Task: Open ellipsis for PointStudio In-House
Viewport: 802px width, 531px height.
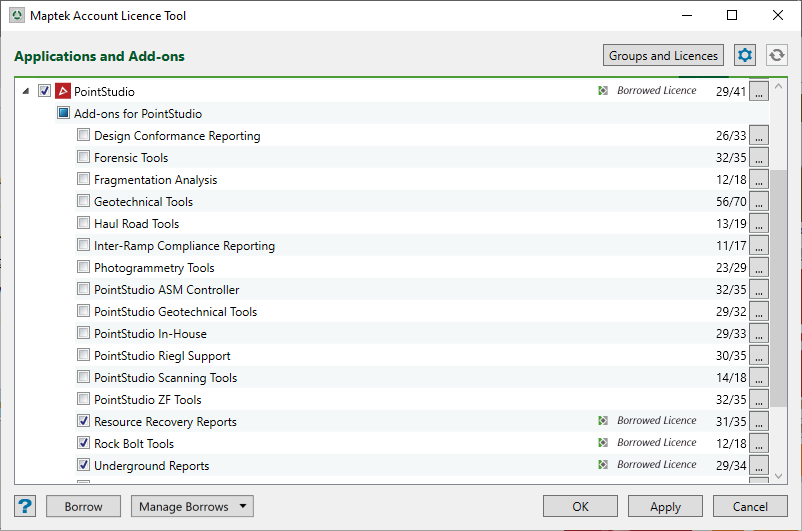Action: [x=759, y=334]
